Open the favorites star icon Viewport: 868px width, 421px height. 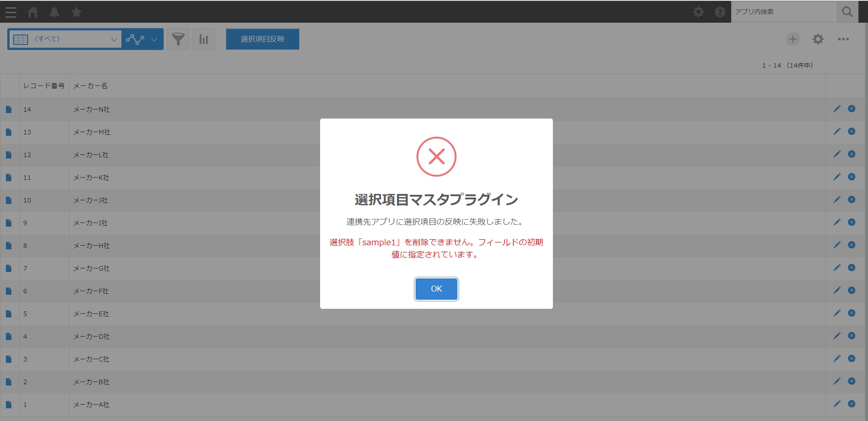76,12
